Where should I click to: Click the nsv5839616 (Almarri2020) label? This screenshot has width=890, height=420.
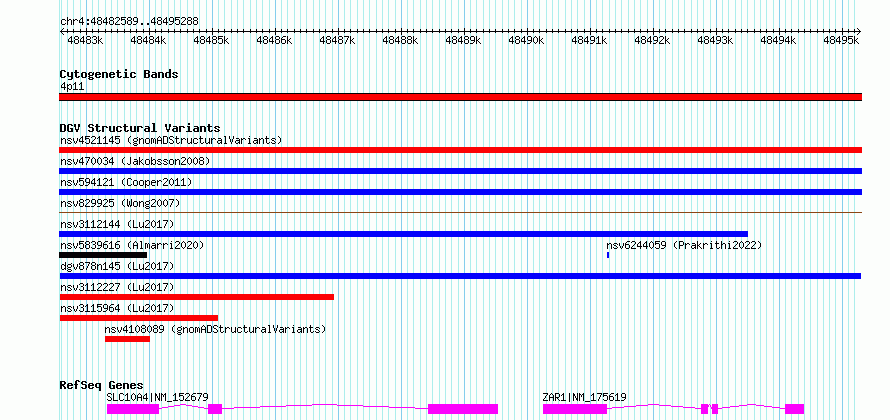(132, 245)
